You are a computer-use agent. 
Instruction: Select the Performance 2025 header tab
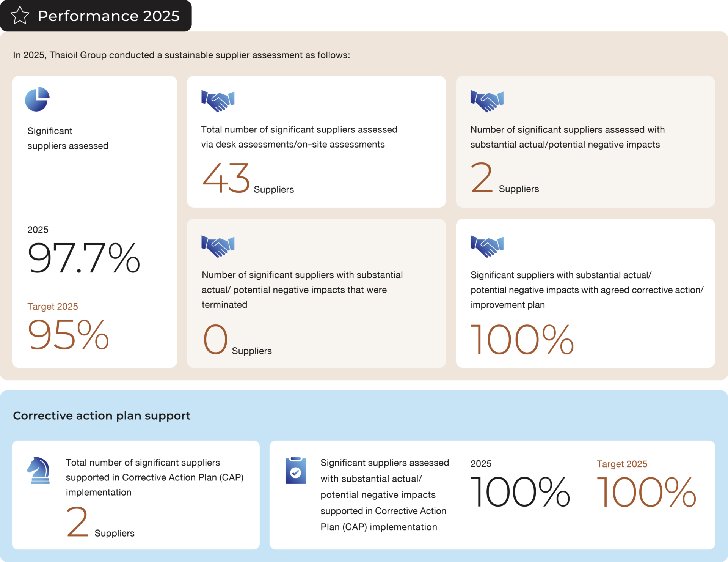(x=96, y=16)
